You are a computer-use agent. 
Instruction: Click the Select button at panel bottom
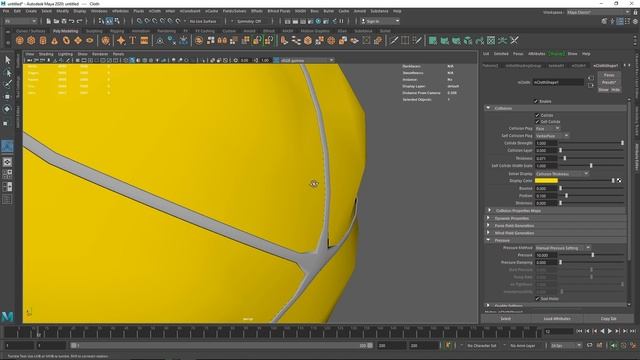[x=506, y=319]
